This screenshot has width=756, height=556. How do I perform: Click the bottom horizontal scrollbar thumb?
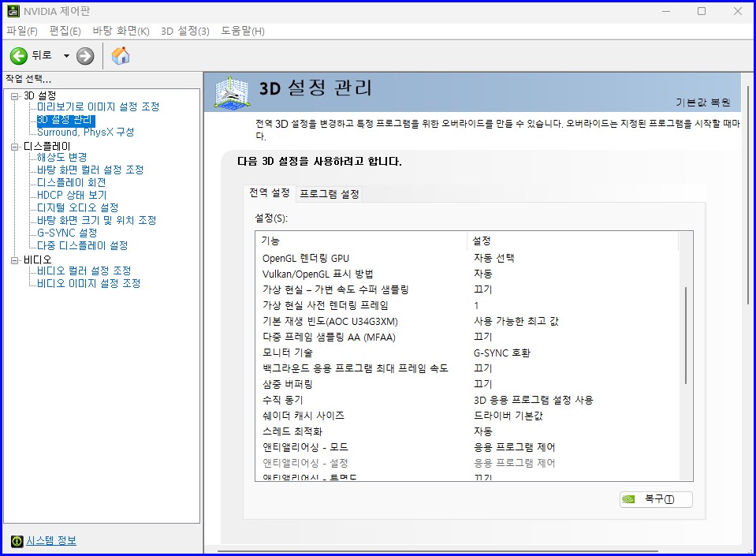[x=438, y=550]
